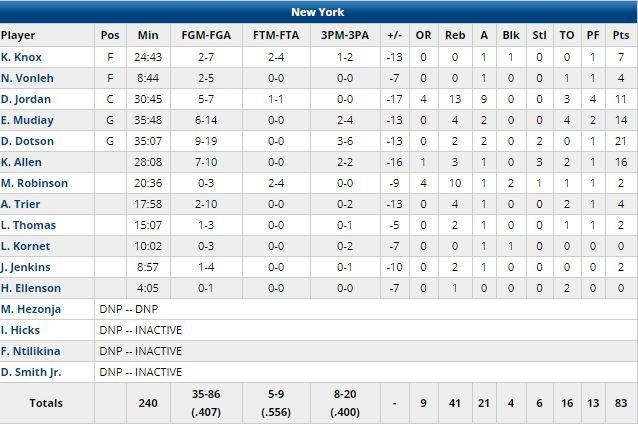The height and width of the screenshot is (425, 638).
Task: Click H. Ellenson player link
Action: (x=29, y=288)
